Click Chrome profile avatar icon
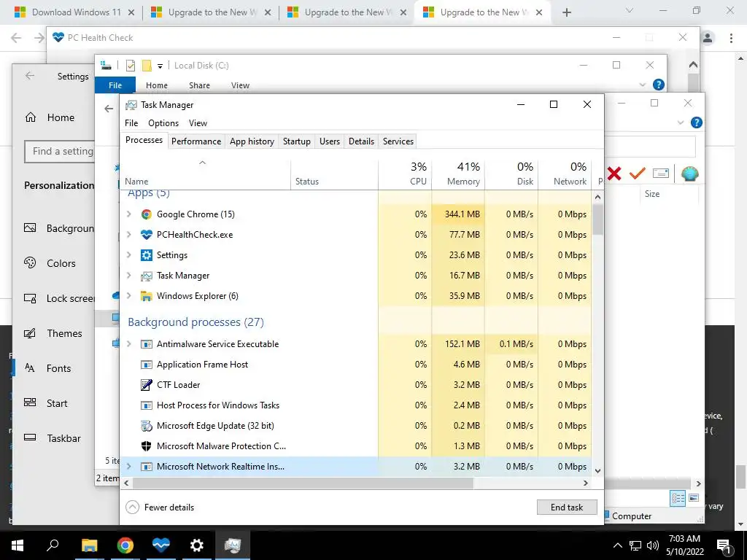 click(x=708, y=38)
